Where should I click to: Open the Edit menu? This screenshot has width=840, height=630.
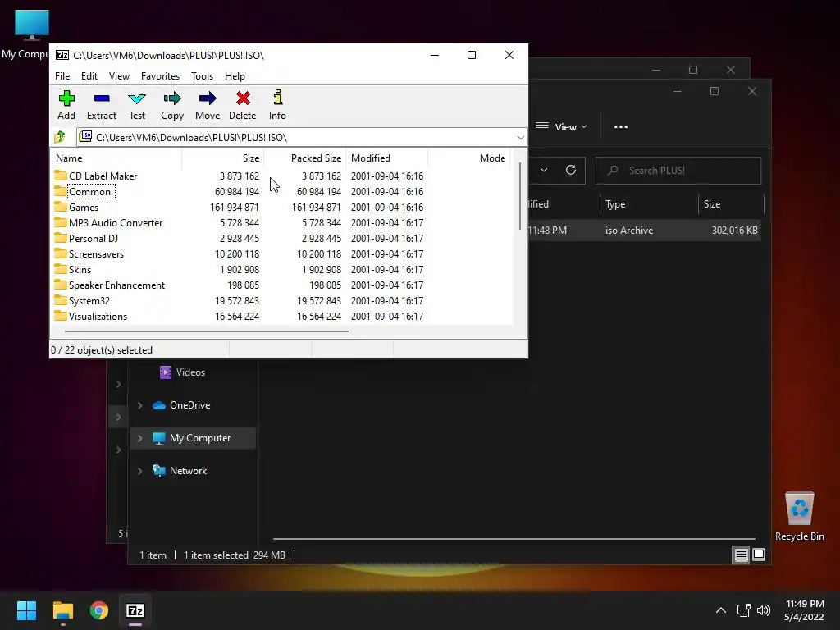pos(89,76)
